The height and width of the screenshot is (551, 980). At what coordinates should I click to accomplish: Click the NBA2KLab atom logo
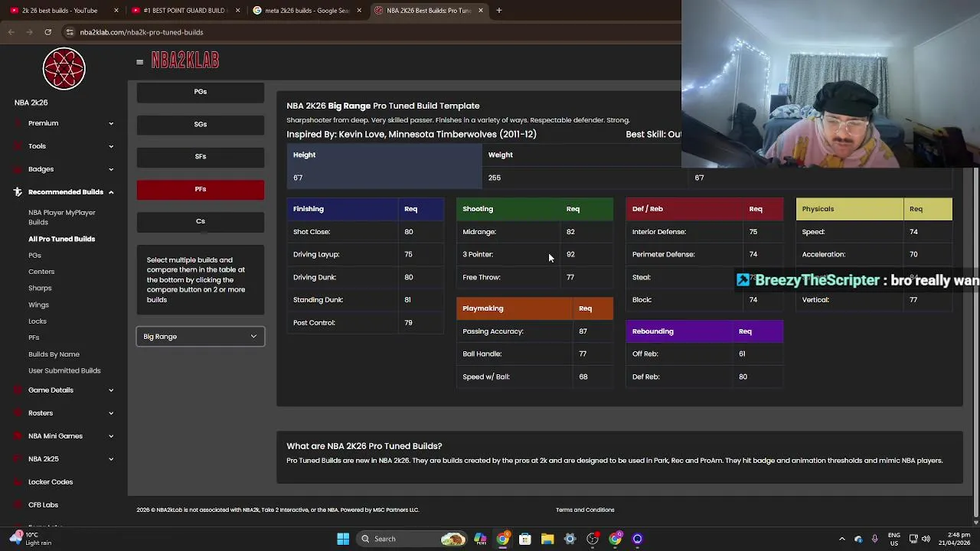click(x=64, y=69)
